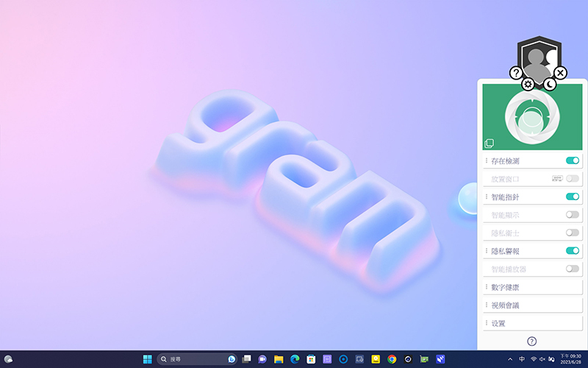The width and height of the screenshot is (588, 368).
Task: Click the pop-out icon in camera preview
Action: [x=490, y=144]
